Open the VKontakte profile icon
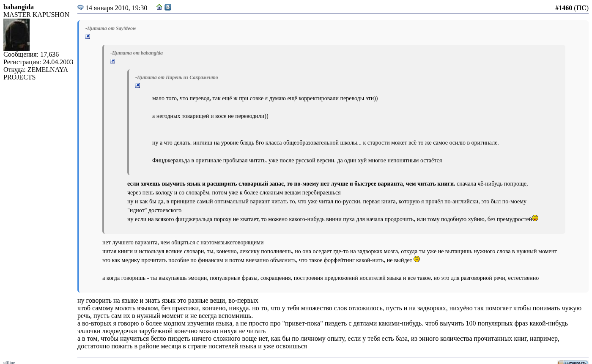592x364 pixels. click(x=168, y=7)
